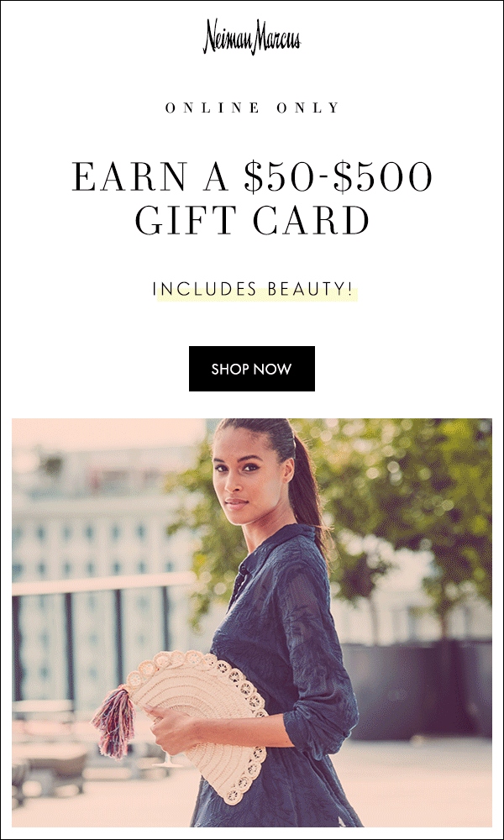
Task: Click the highlighted INCLUDES BEAUTY! text
Action: [x=253, y=289]
